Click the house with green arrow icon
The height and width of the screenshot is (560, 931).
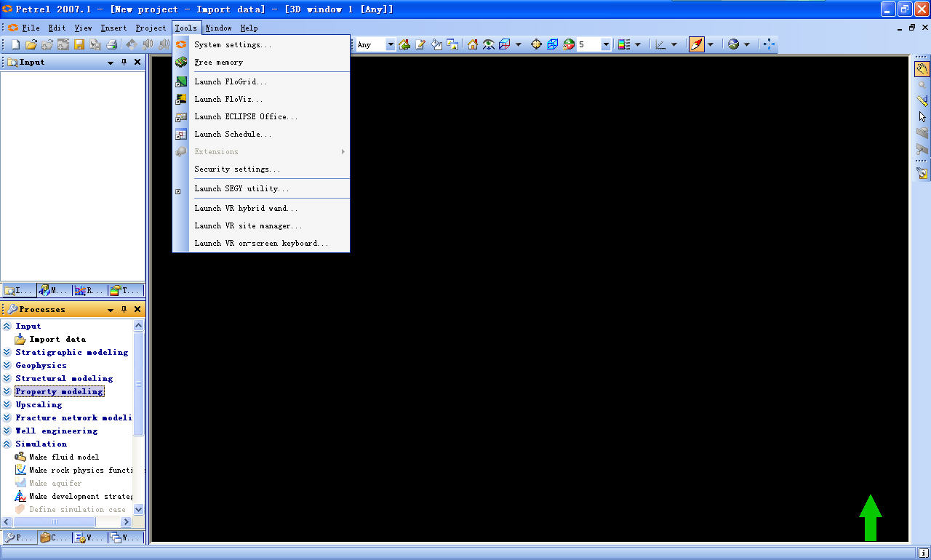pyautogui.click(x=404, y=44)
